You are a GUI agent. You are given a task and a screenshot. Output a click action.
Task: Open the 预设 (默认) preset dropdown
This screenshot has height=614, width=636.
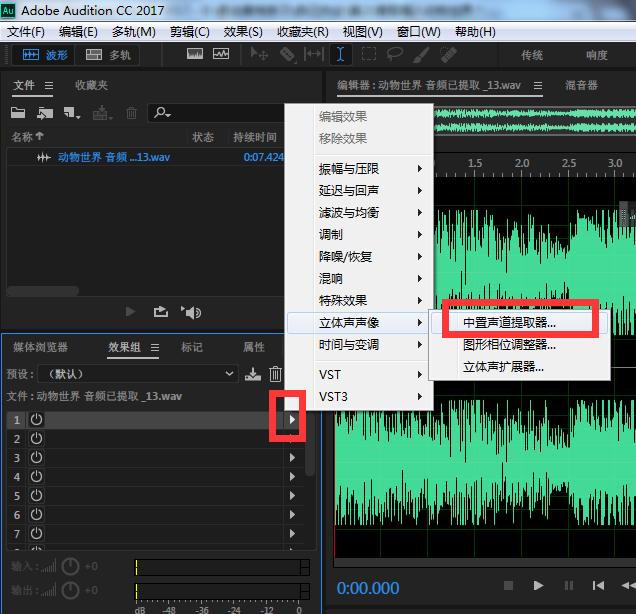(138, 374)
